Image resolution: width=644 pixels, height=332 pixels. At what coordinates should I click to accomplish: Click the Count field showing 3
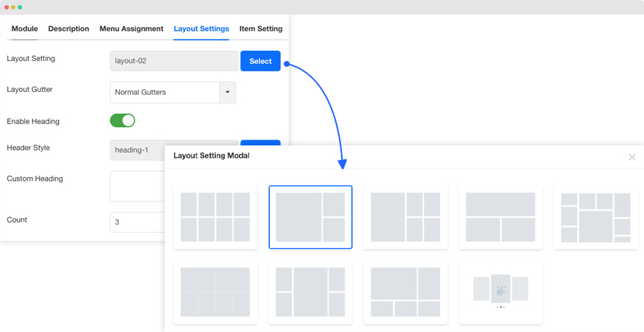[137, 222]
